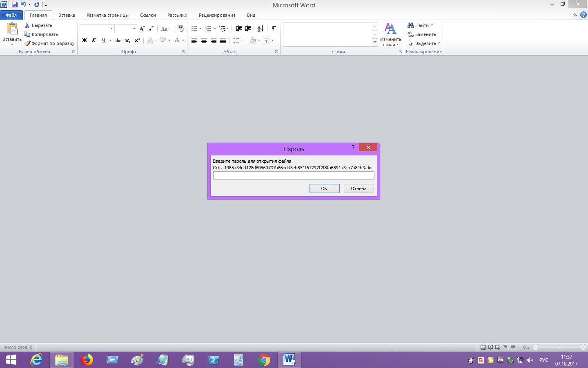
Task: Switch to the Разметка страницы tab
Action: (107, 15)
